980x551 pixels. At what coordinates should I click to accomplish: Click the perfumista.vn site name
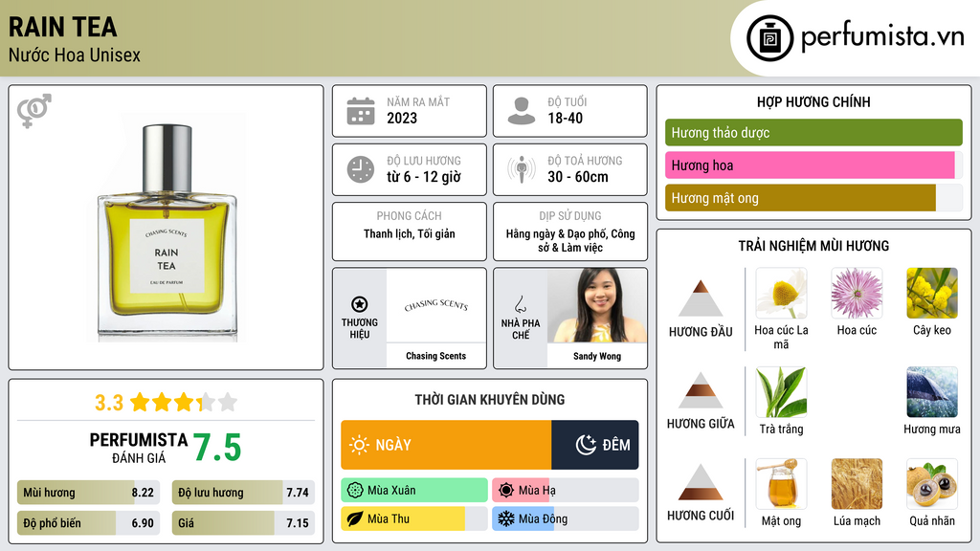(882, 37)
